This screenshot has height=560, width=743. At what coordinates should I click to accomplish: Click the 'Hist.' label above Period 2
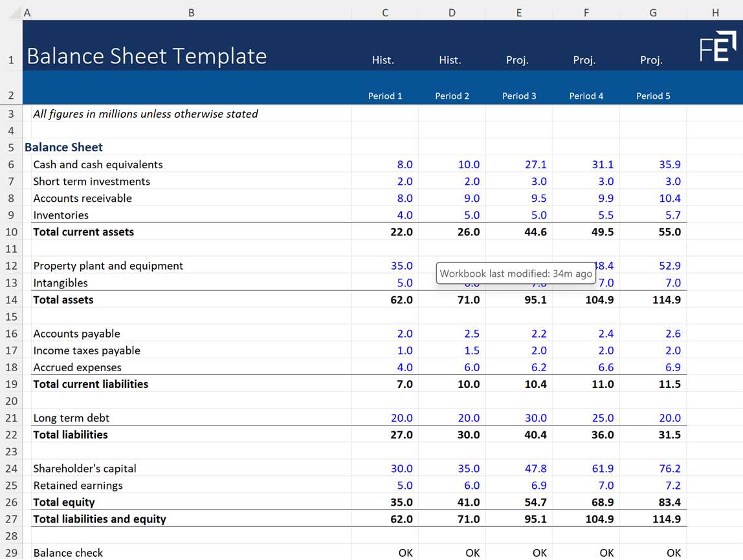450,59
